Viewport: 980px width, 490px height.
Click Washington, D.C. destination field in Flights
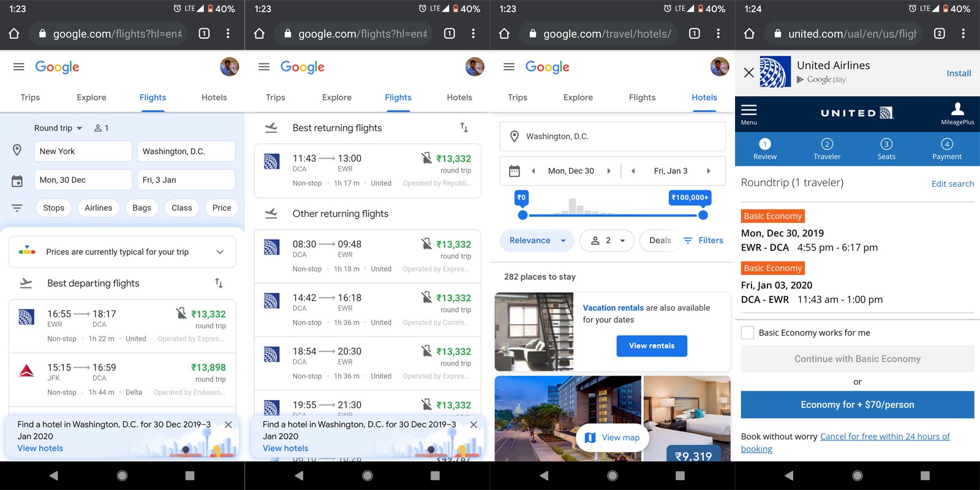pyautogui.click(x=186, y=151)
